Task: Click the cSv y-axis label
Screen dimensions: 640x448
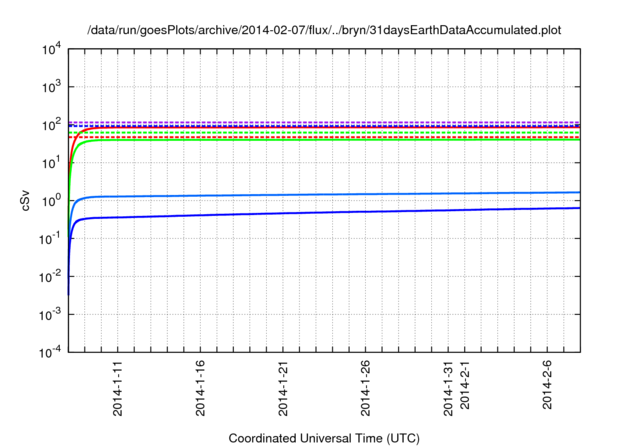Action: [x=26, y=200]
